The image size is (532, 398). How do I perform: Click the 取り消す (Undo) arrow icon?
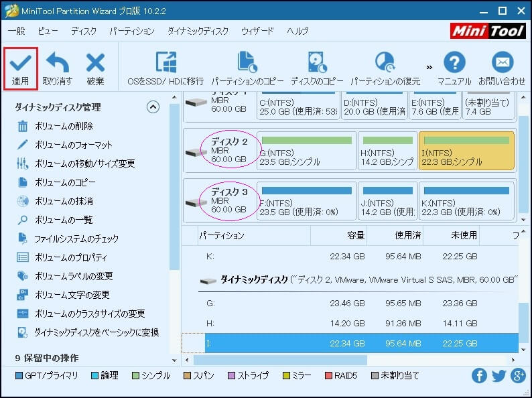pyautogui.click(x=58, y=62)
